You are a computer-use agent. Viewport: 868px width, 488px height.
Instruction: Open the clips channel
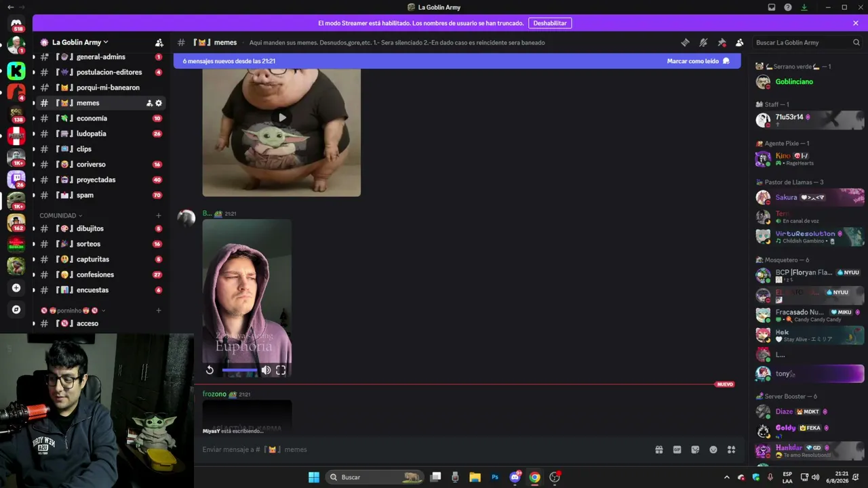[100, 149]
